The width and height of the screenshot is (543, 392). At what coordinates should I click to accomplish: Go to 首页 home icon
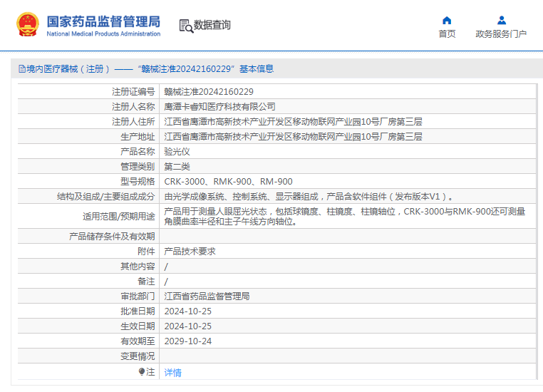tap(447, 21)
